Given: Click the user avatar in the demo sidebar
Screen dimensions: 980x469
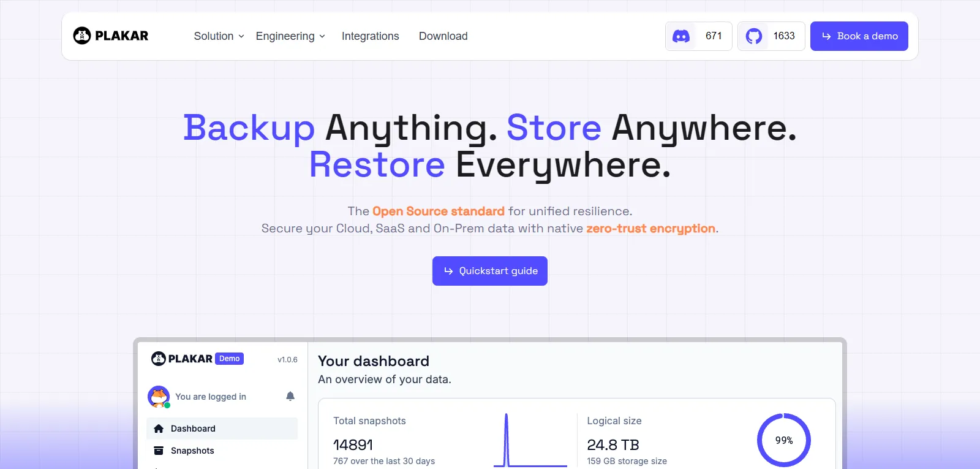Looking at the screenshot, I should [159, 397].
